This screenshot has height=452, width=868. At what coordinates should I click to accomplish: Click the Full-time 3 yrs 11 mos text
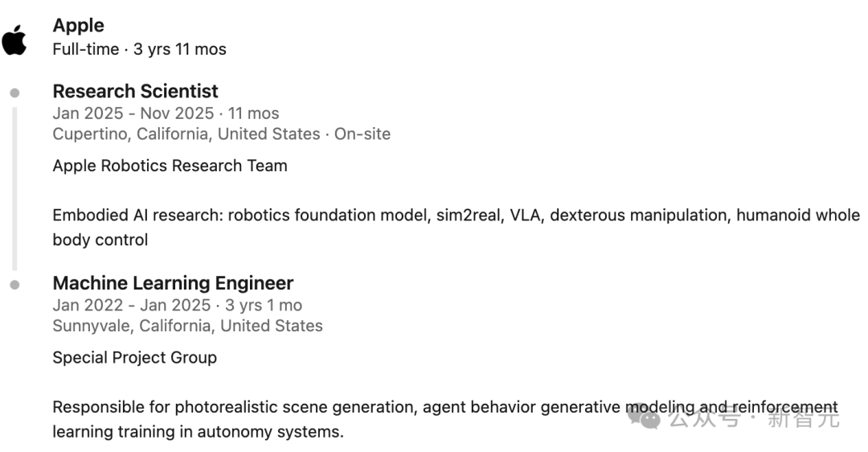click(139, 49)
